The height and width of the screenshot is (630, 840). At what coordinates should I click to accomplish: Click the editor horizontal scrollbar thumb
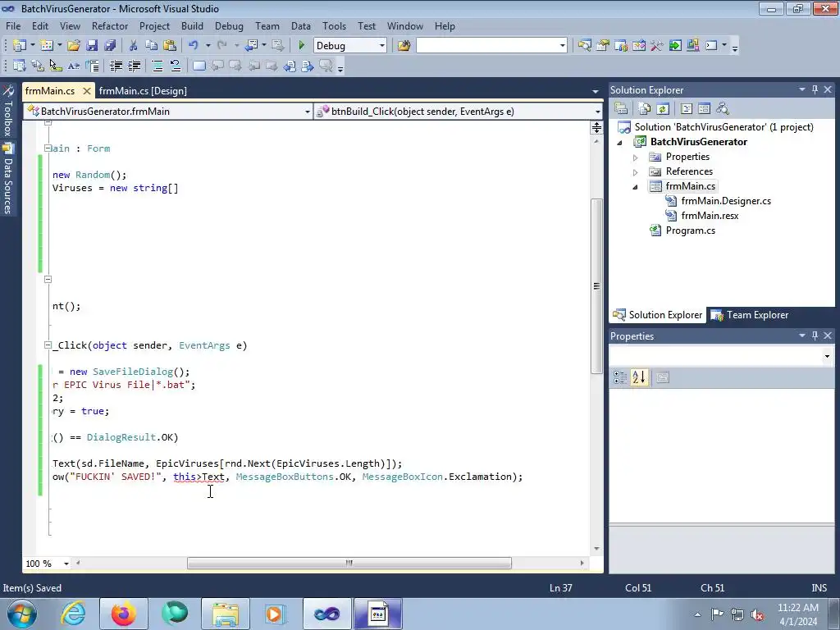(349, 563)
